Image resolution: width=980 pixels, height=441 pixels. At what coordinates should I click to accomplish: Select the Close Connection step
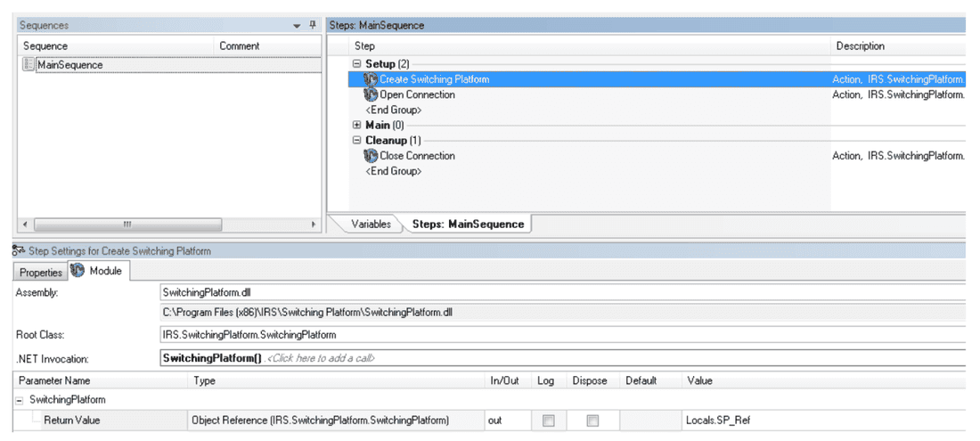click(418, 156)
